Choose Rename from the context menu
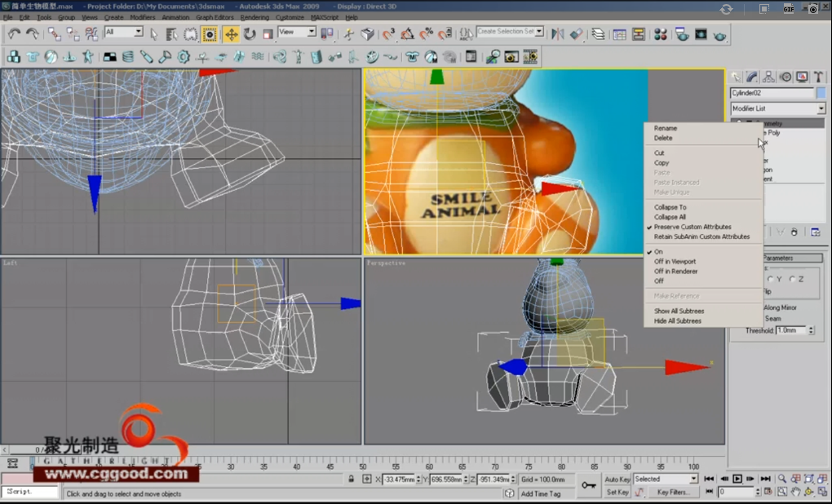Image resolution: width=832 pixels, height=504 pixels. click(x=665, y=128)
